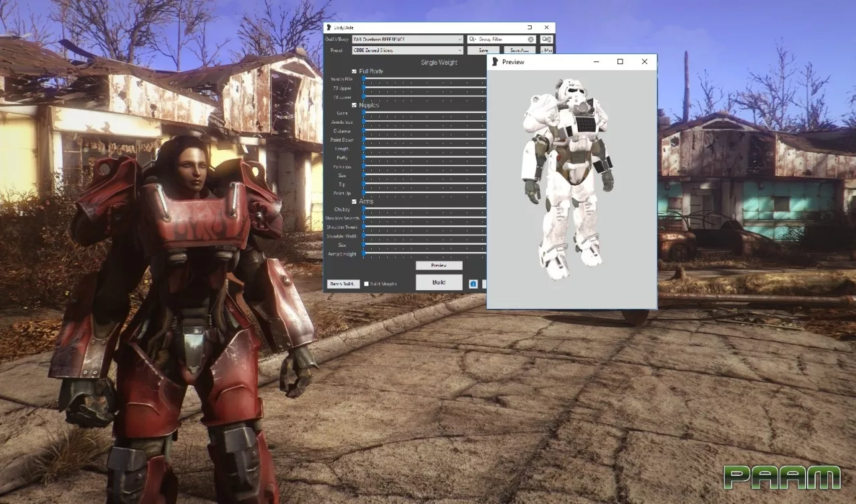Toggle the Arms category checkbox
This screenshot has height=504, width=856.
[354, 201]
